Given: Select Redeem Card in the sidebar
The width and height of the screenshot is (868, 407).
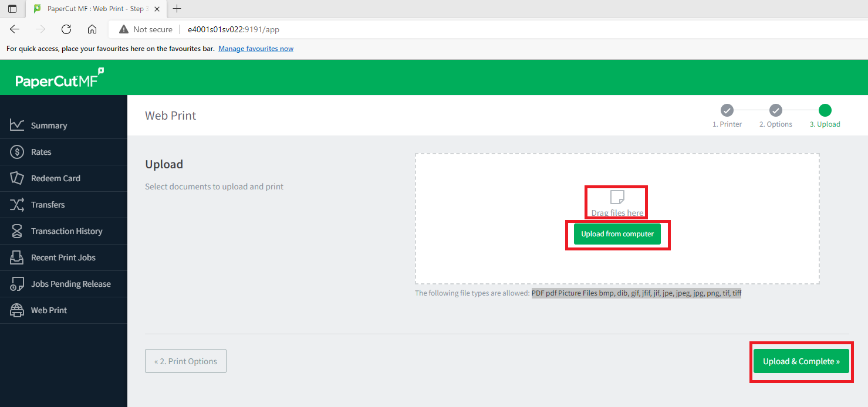Looking at the screenshot, I should [x=63, y=178].
